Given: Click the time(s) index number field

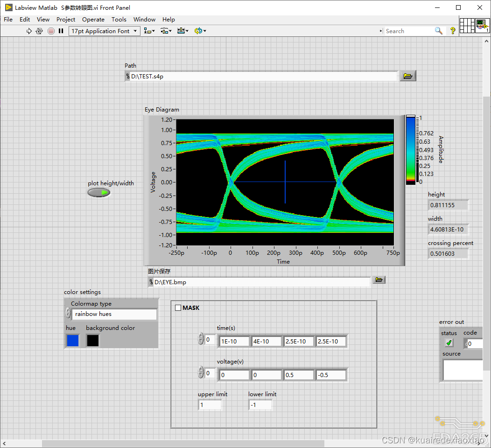Looking at the screenshot, I should click(x=210, y=340).
